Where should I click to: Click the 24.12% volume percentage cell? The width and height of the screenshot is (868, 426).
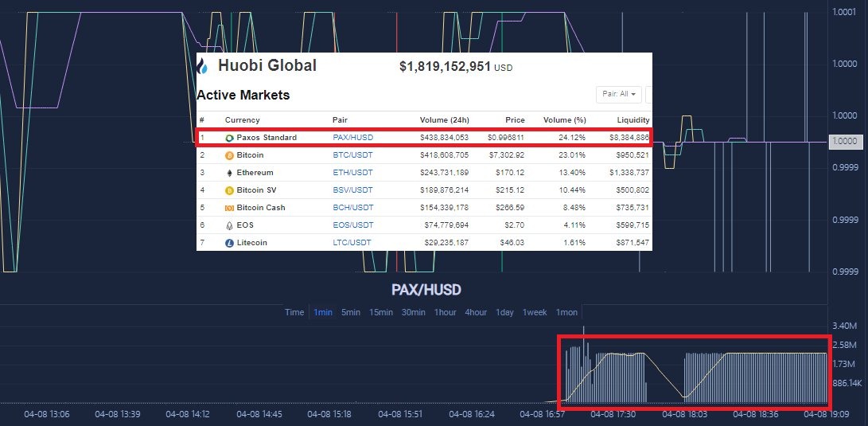(x=574, y=138)
